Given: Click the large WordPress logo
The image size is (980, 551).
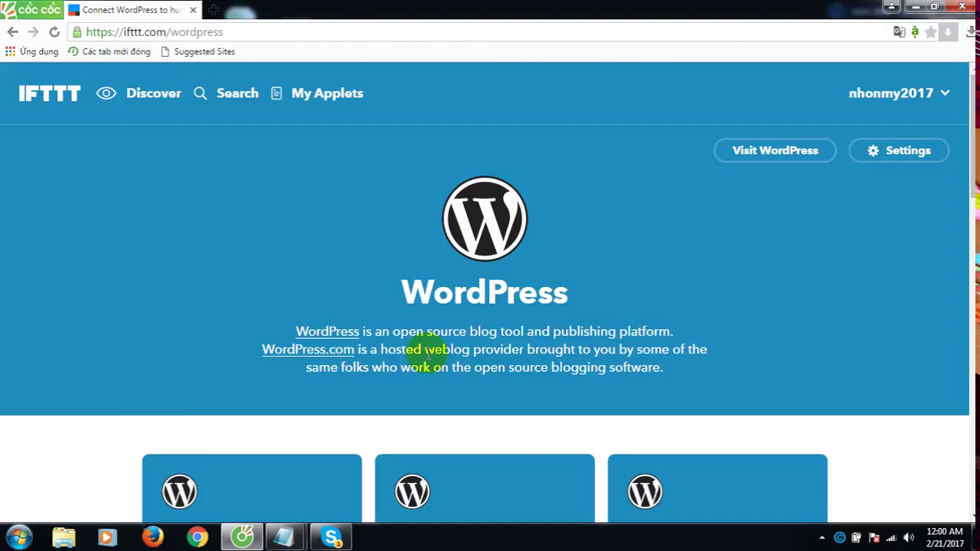Looking at the screenshot, I should click(485, 219).
